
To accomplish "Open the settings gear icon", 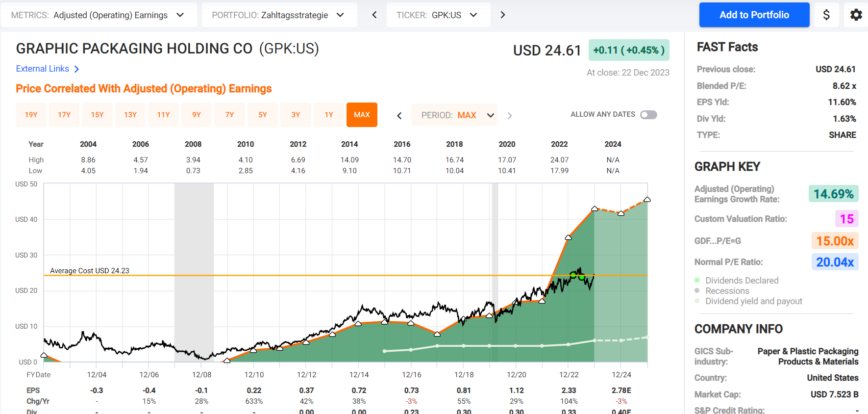I will (x=856, y=15).
